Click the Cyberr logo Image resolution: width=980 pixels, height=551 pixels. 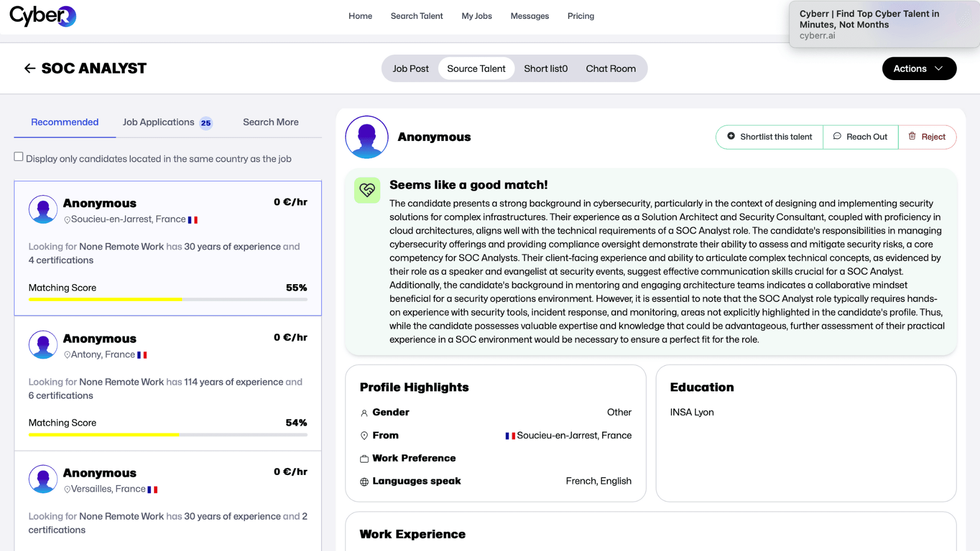click(43, 16)
